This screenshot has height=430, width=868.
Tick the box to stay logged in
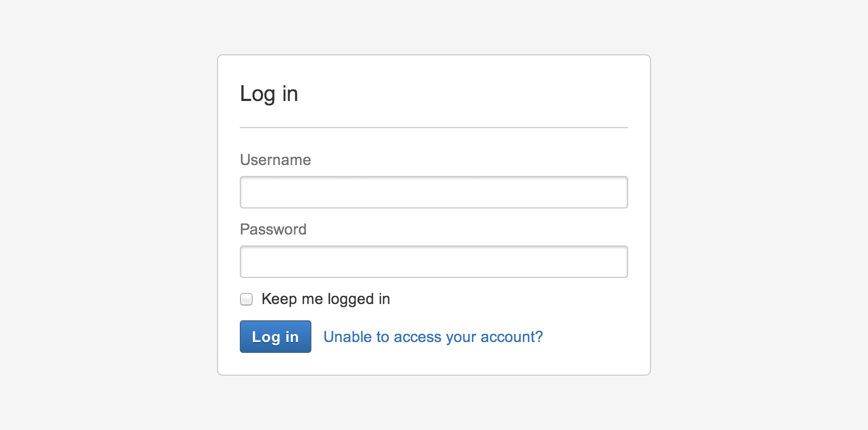tap(246, 299)
